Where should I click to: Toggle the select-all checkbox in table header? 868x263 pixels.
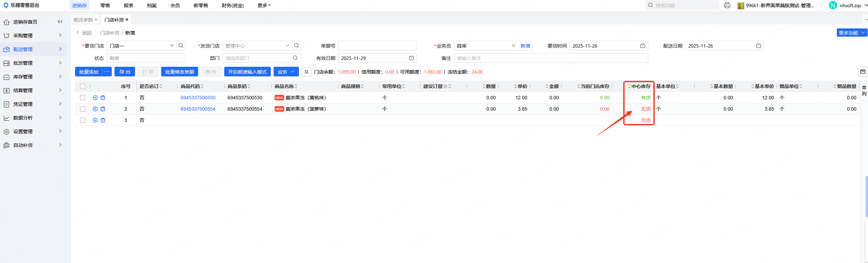83,86
